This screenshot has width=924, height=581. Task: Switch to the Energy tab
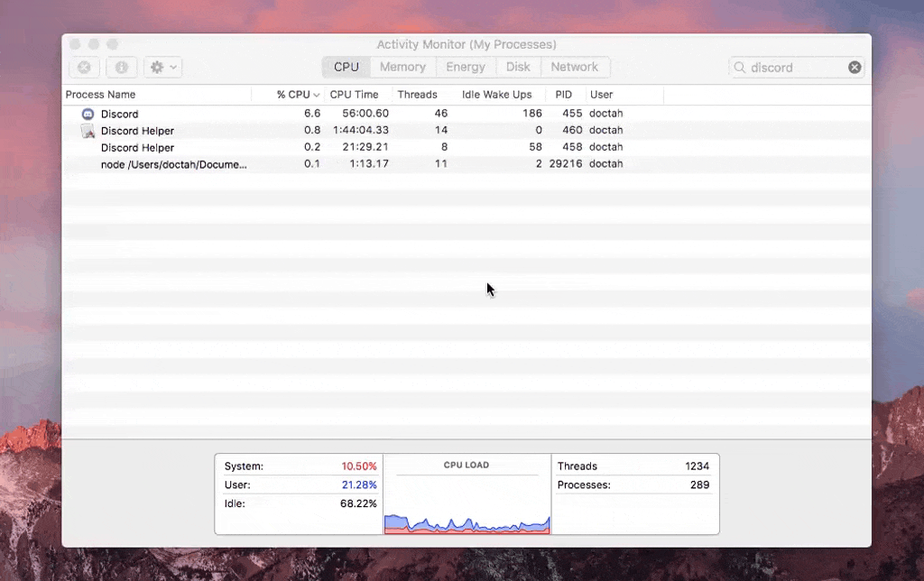point(466,67)
